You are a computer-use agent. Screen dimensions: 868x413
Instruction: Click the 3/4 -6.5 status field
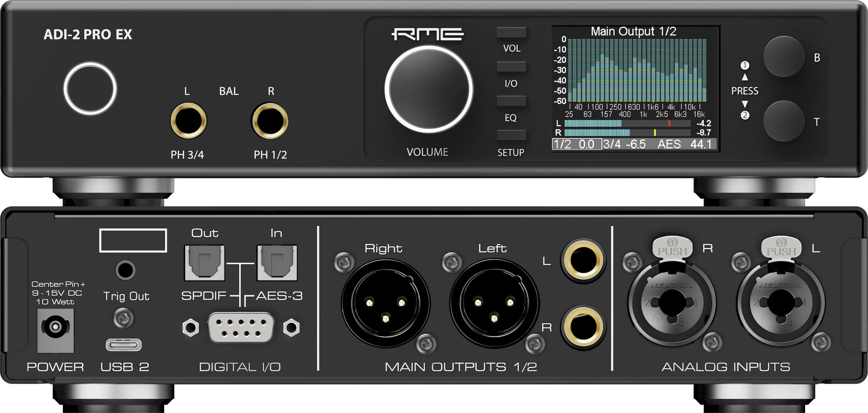pos(624,144)
